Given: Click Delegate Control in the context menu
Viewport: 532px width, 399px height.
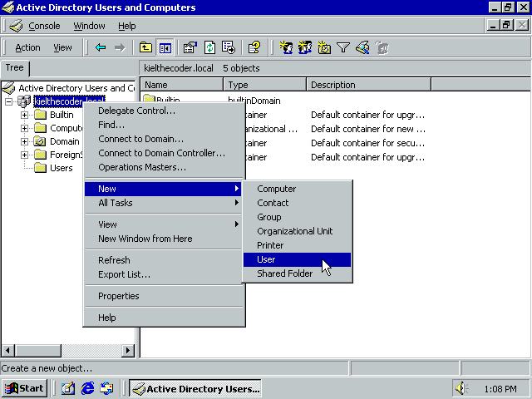Looking at the screenshot, I should click(136, 111).
